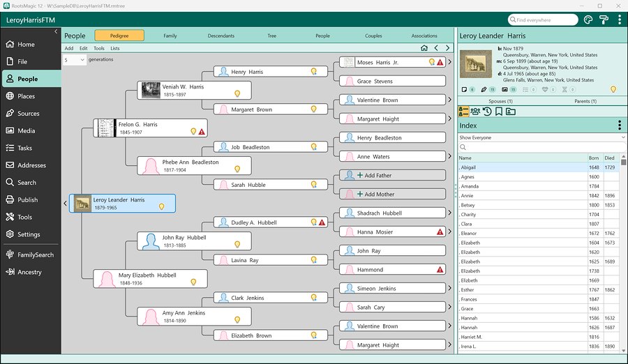Image resolution: width=628 pixels, height=364 pixels.
Task: Click the Find everywhere search field
Action: coord(543,20)
